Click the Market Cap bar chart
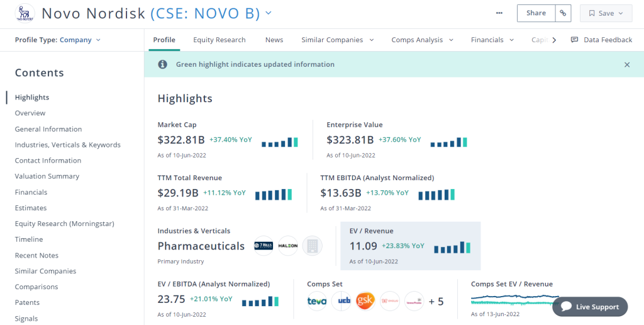The width and height of the screenshot is (644, 325). click(280, 142)
